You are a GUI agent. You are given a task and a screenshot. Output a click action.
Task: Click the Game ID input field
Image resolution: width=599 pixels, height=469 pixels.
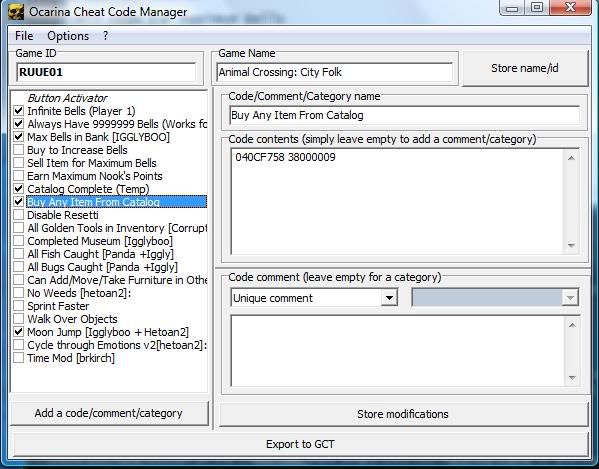[106, 72]
